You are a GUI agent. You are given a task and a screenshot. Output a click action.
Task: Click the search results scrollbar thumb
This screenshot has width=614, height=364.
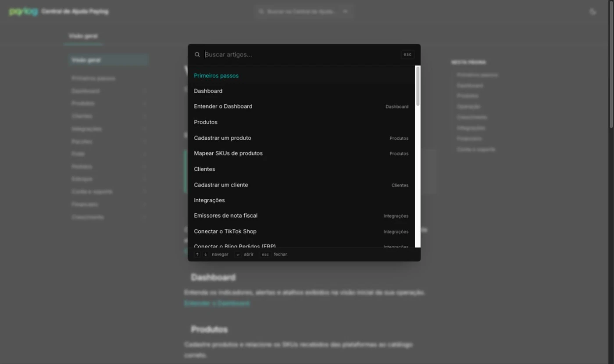[x=418, y=86]
